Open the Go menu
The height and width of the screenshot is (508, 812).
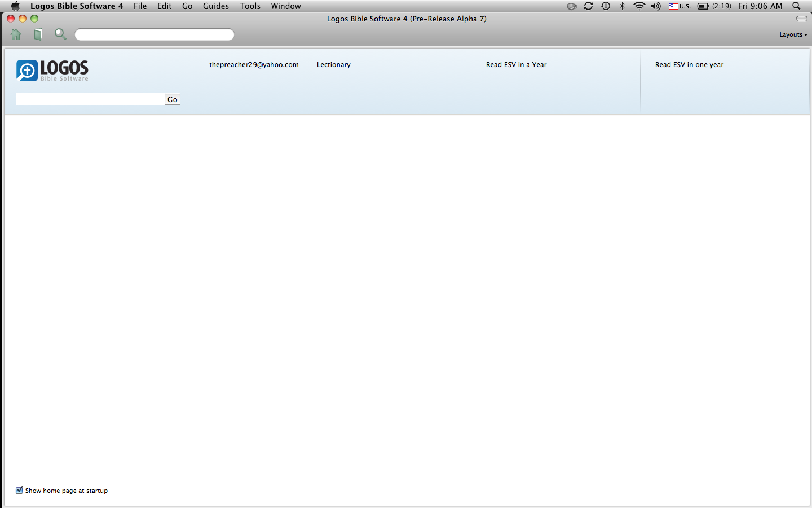[x=187, y=6]
